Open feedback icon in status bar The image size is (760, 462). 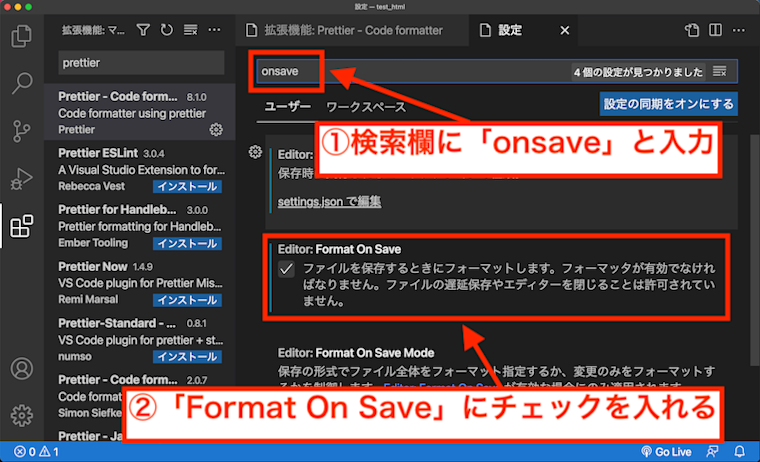pyautogui.click(x=712, y=452)
